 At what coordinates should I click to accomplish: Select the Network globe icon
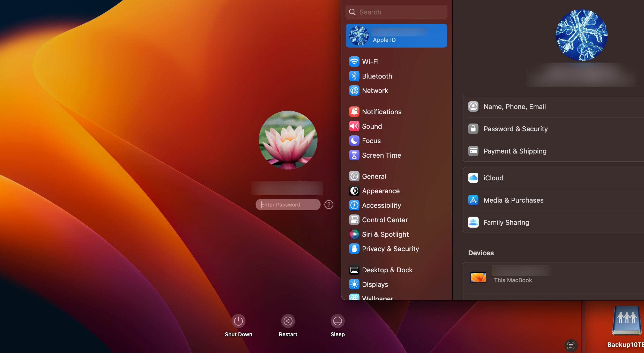354,90
